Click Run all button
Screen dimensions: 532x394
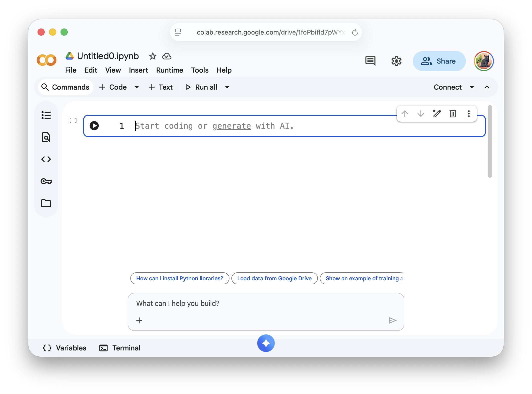point(202,87)
